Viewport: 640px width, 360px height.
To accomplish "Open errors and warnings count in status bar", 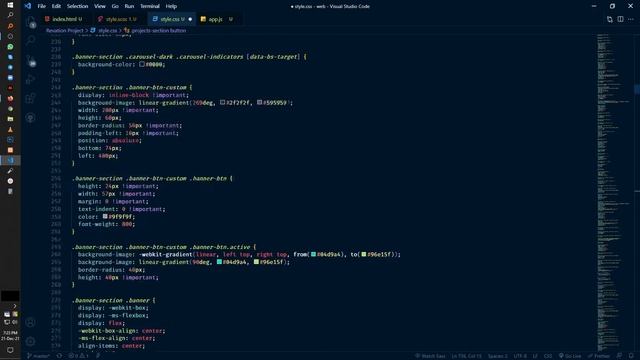I will pos(78,356).
